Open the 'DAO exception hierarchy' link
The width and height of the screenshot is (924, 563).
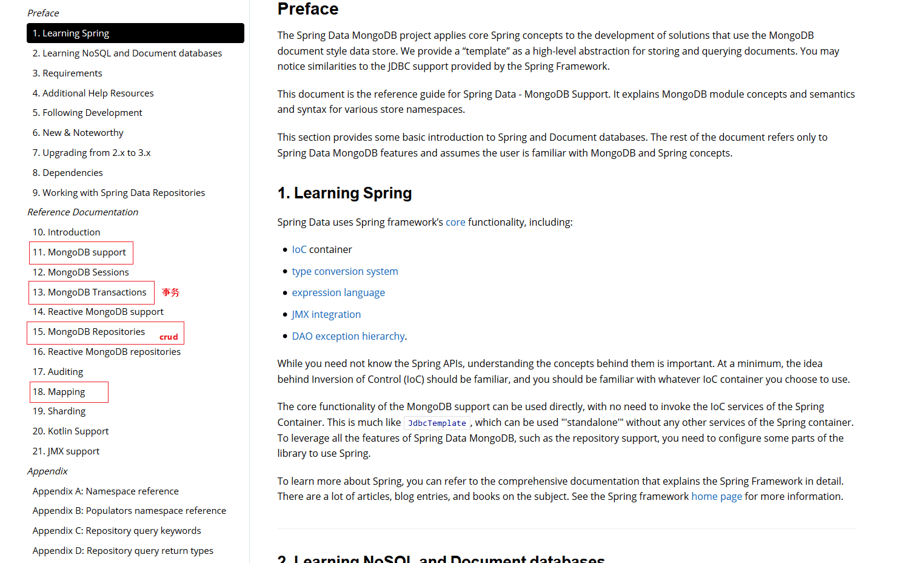[x=348, y=335]
